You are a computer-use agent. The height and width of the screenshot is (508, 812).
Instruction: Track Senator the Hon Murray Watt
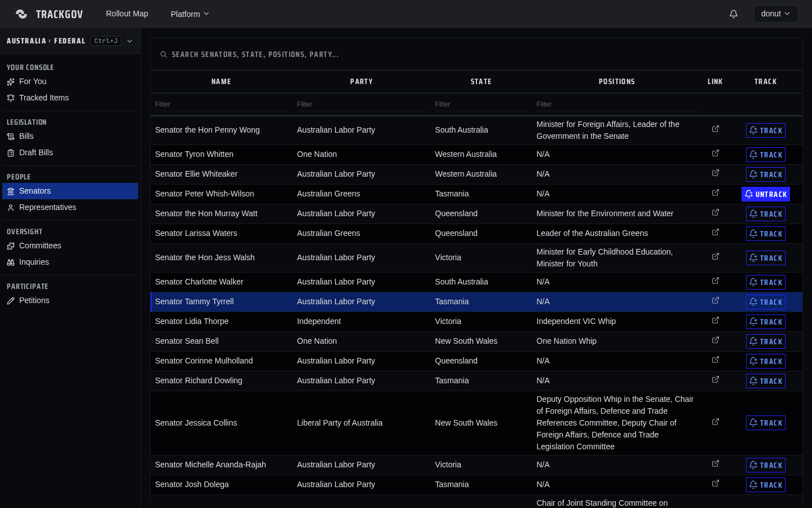coord(766,214)
